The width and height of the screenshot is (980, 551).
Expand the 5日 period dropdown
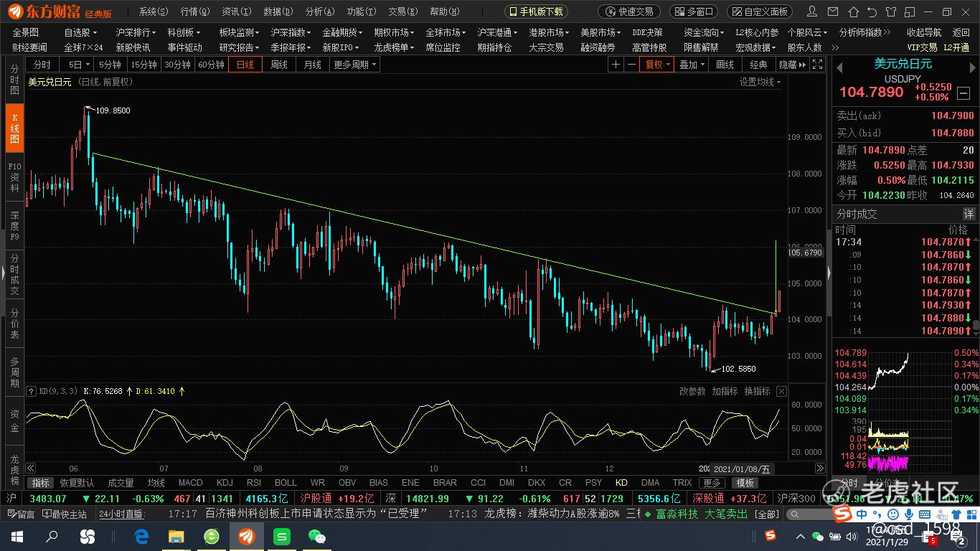[x=76, y=65]
